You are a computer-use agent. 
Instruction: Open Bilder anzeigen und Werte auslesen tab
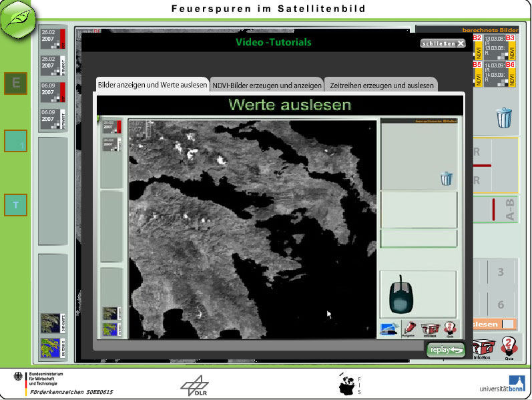(152, 85)
